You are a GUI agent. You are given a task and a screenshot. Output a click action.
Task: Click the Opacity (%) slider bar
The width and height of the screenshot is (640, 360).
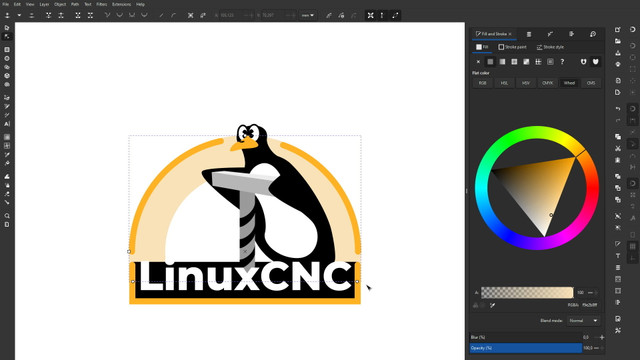pyautogui.click(x=526, y=348)
